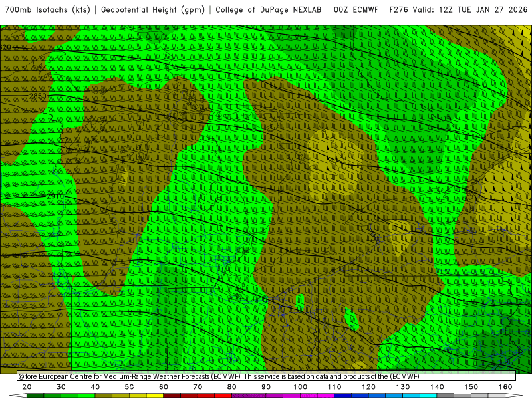The image size is (532, 399).
Task: Select the olive 40-45 kt legend swatch
Action: coord(104,396)
